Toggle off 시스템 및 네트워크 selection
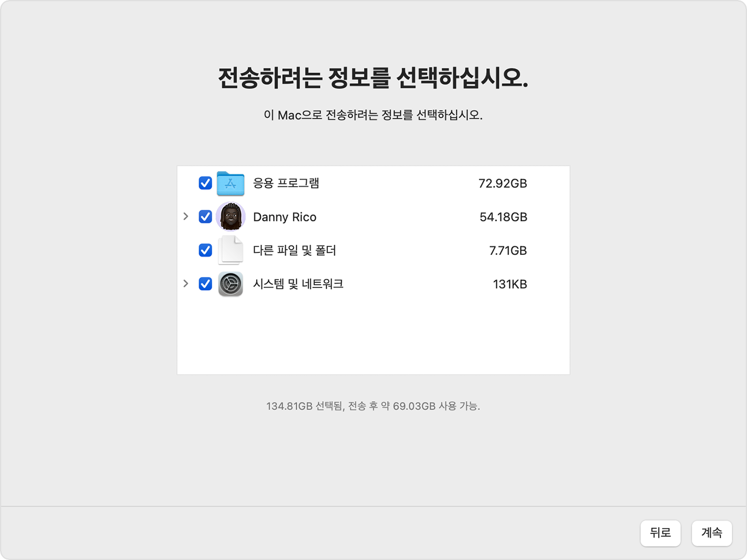The image size is (747, 560). tap(205, 284)
